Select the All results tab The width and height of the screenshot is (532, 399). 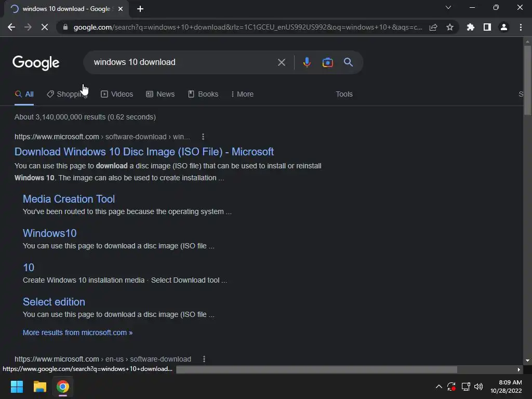click(x=24, y=95)
